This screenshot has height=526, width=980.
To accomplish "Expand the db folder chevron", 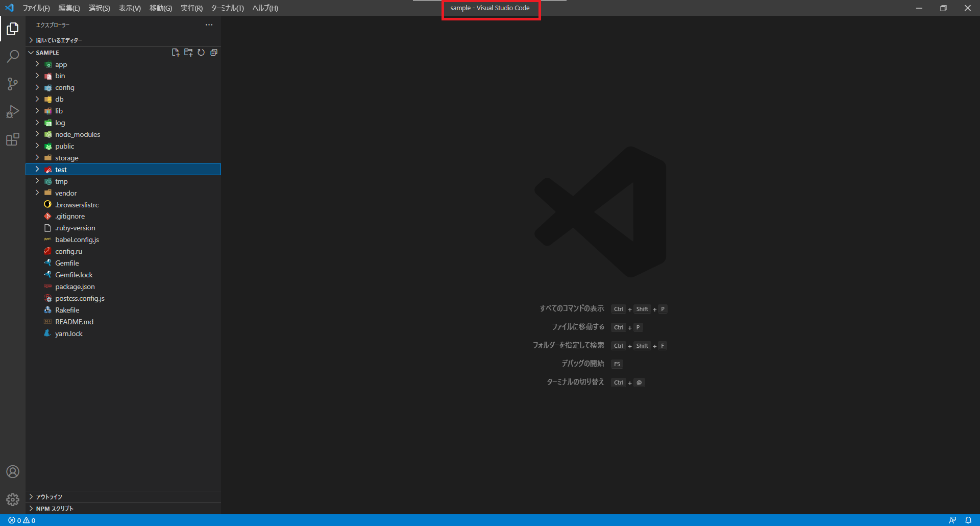I will pos(37,99).
